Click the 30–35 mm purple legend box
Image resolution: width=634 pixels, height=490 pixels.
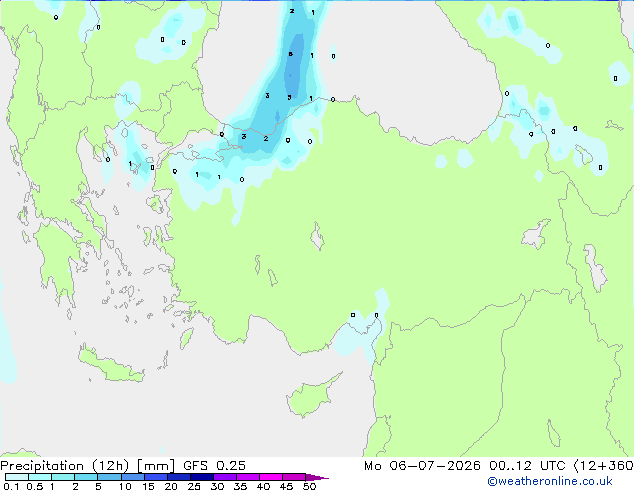coord(225,477)
